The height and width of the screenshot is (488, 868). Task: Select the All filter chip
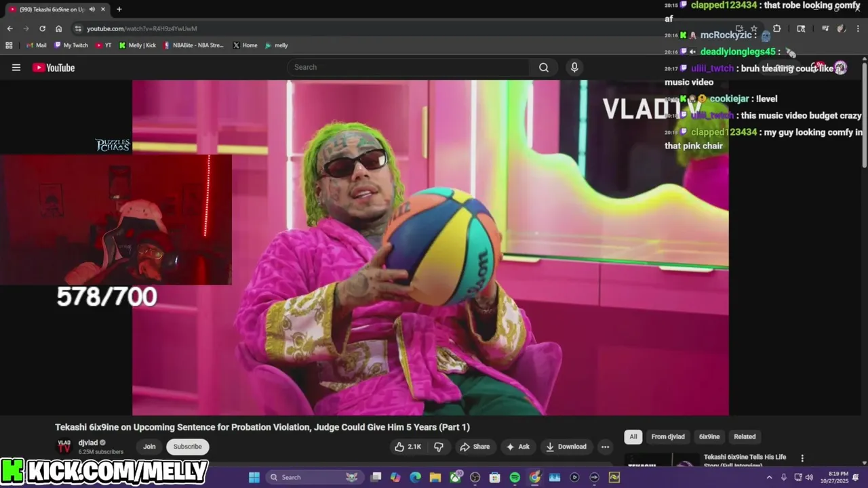tap(633, 436)
